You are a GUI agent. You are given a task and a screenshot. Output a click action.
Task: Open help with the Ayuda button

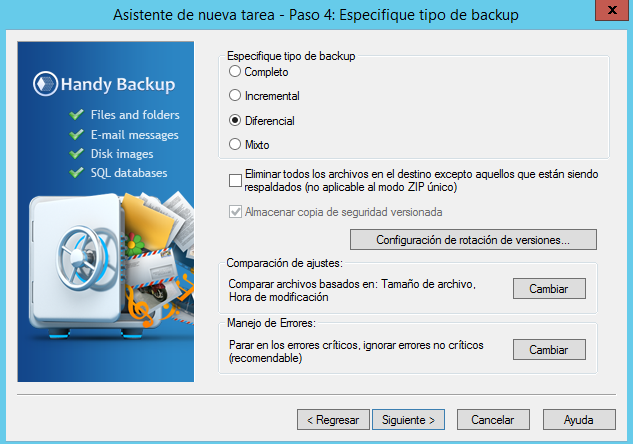tap(579, 419)
